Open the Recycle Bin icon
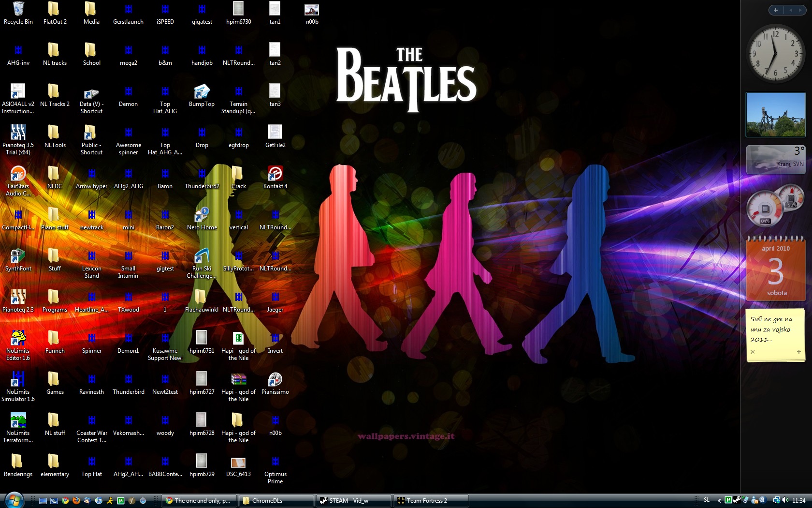The image size is (812, 508). click(18, 13)
